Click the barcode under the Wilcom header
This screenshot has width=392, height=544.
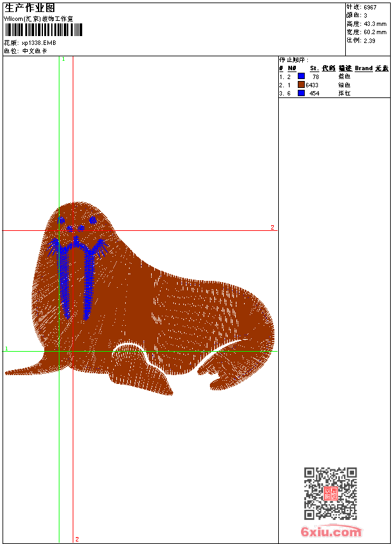39,31
